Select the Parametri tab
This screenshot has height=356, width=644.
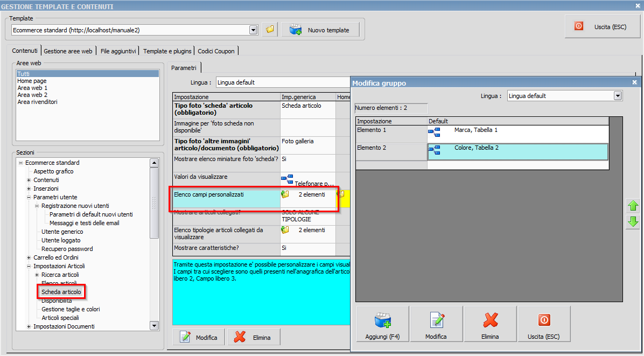(184, 68)
